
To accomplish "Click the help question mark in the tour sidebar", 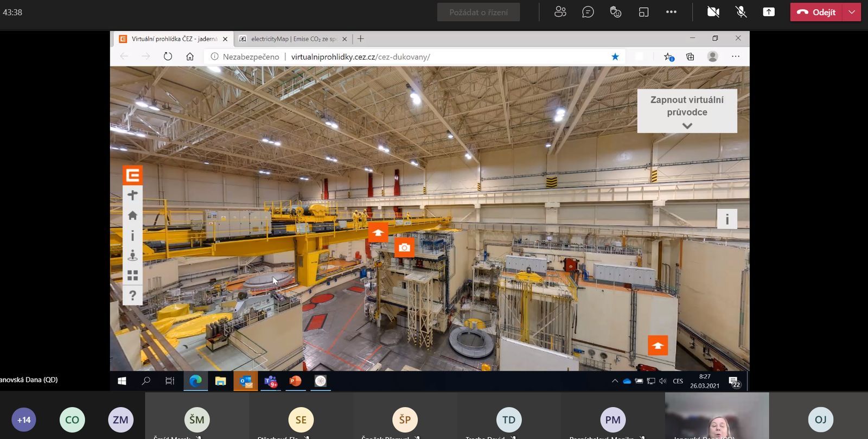I will tap(132, 296).
